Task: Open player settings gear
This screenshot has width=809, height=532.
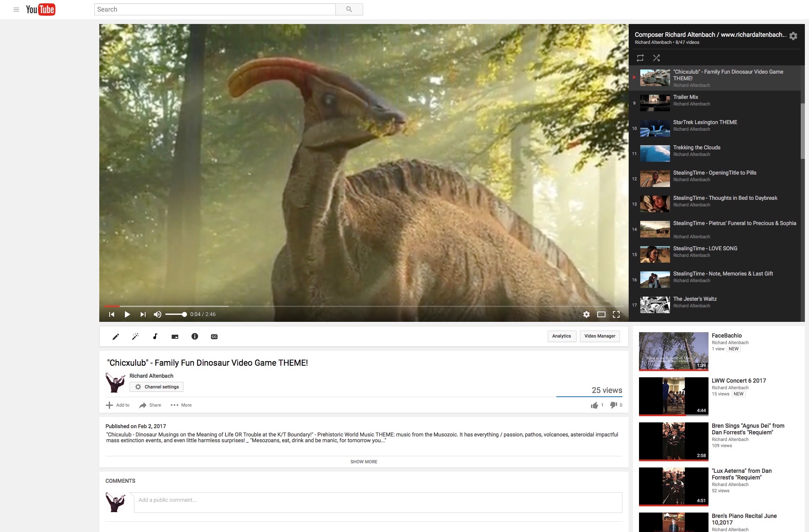Action: 586,314
